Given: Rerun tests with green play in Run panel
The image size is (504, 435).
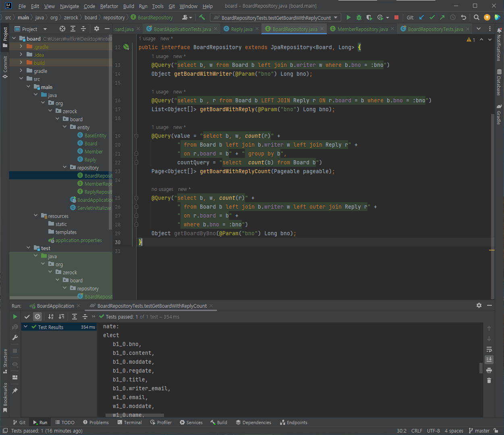Looking at the screenshot, I should (15, 317).
